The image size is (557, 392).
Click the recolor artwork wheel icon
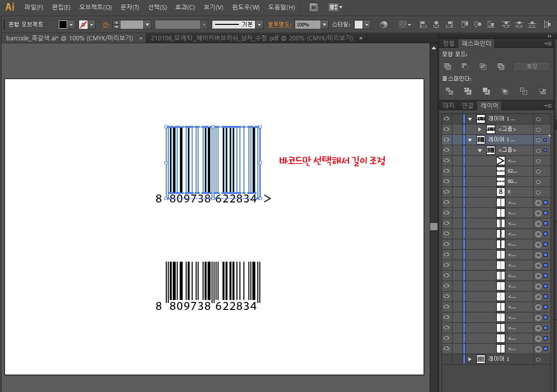tap(384, 24)
